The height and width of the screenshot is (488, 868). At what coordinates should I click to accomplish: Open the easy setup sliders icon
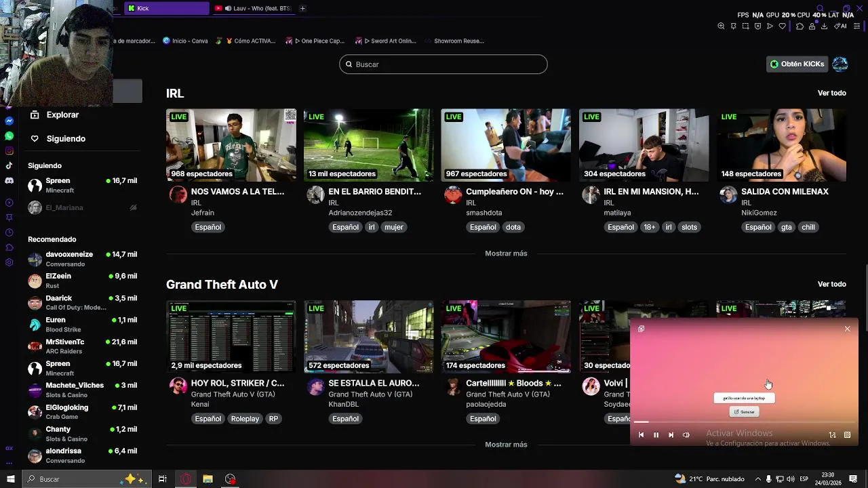coord(856,26)
